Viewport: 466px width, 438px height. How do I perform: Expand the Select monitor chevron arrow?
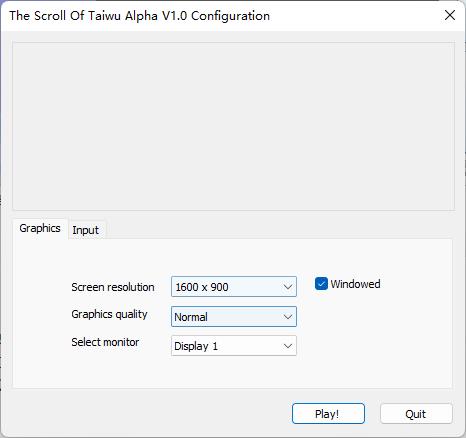(288, 346)
